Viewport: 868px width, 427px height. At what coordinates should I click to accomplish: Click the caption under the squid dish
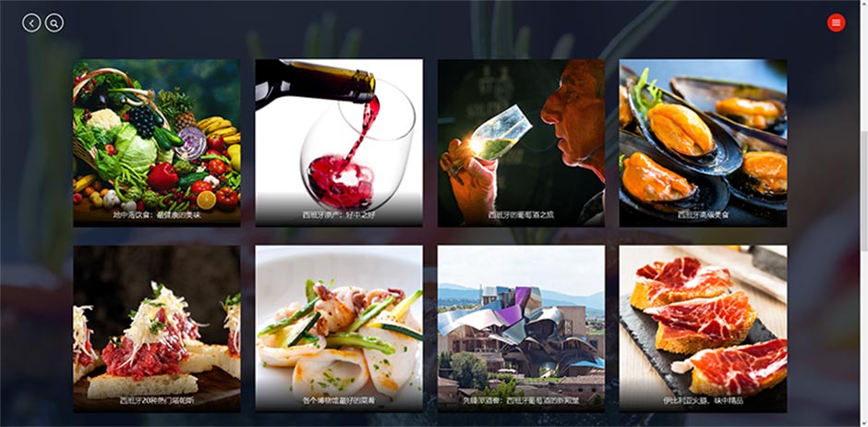tap(339, 400)
